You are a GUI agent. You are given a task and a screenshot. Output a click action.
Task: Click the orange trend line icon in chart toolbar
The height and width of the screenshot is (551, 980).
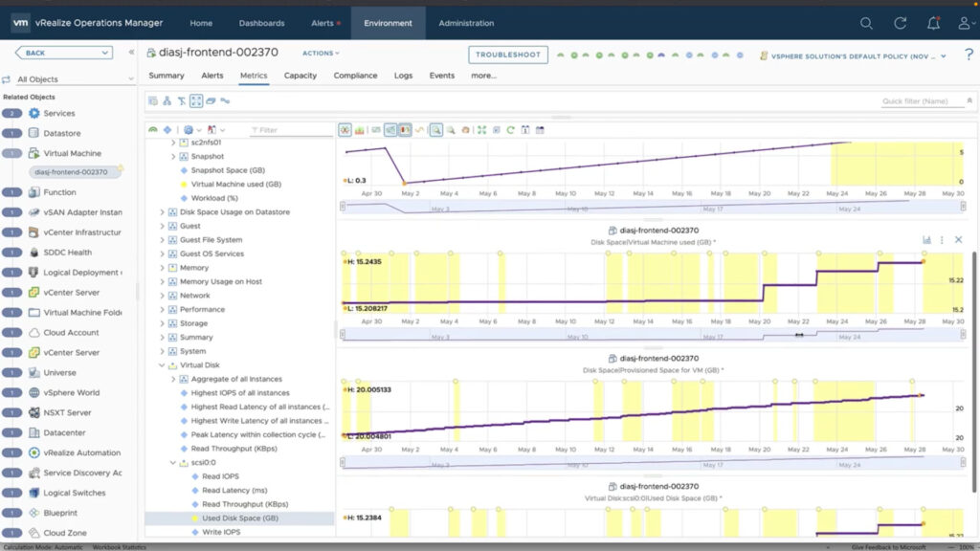click(419, 130)
